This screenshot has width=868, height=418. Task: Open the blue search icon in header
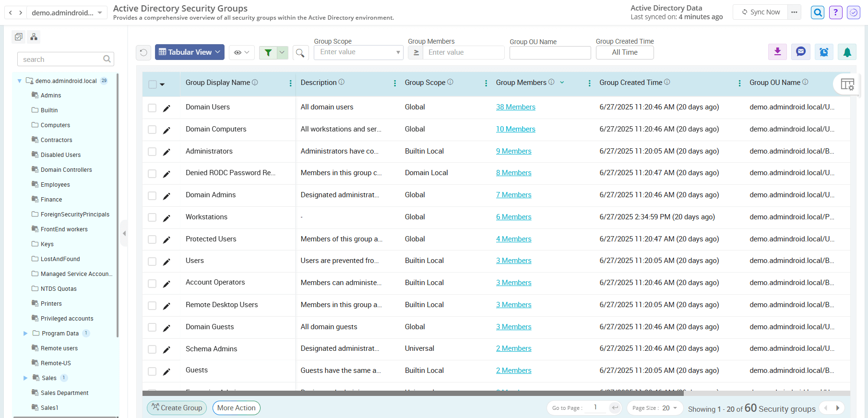pos(818,12)
